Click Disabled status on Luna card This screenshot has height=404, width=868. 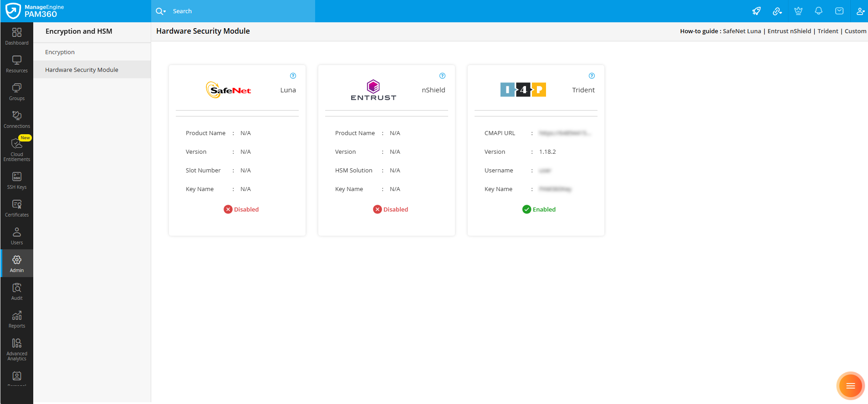tap(241, 209)
